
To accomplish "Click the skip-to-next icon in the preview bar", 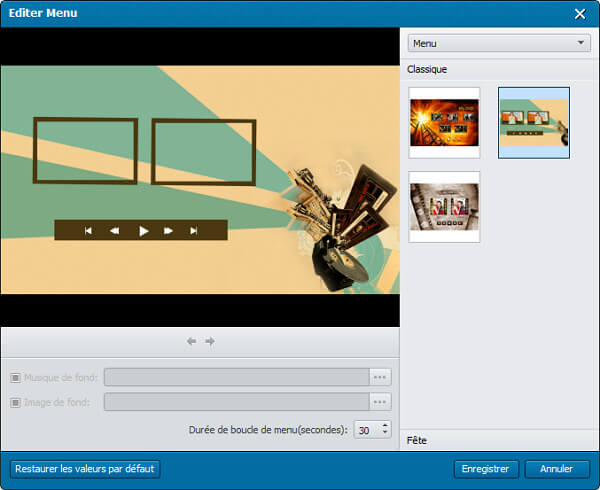I will [x=194, y=231].
